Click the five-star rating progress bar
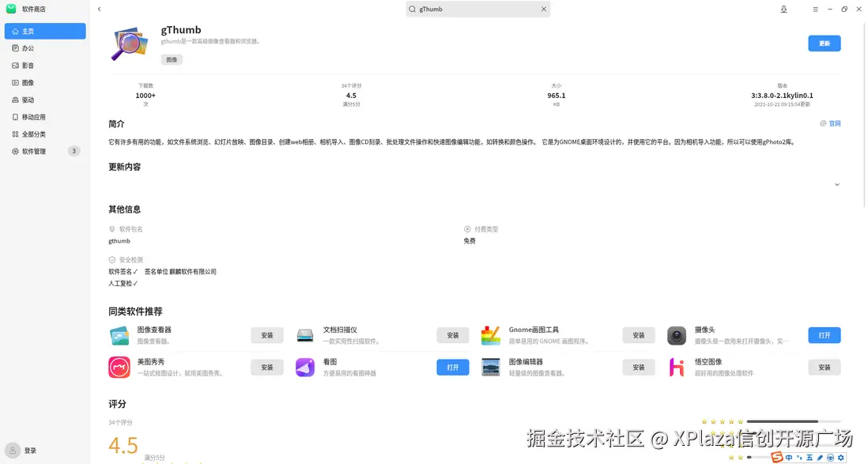This screenshot has height=464, width=868. tap(793, 421)
